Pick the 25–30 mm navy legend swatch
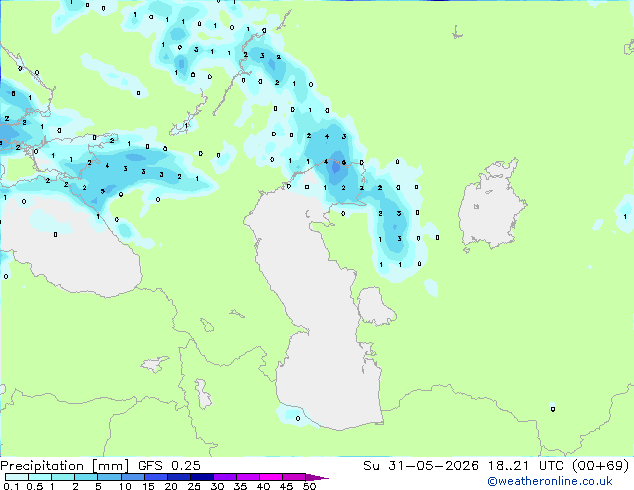 tap(202, 477)
